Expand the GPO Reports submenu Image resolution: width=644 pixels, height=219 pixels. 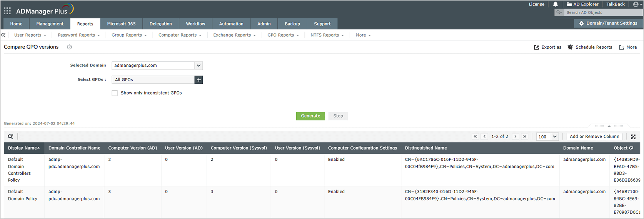[283, 35]
